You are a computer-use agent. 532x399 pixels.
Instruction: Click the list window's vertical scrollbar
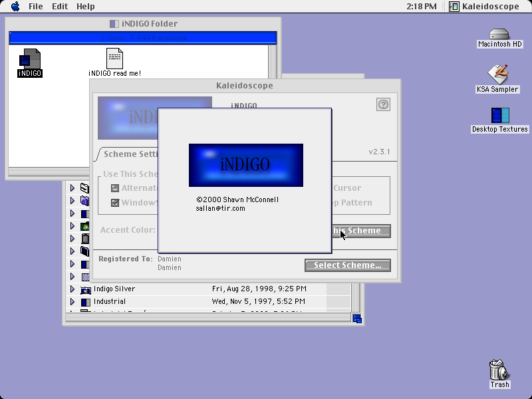355,297
